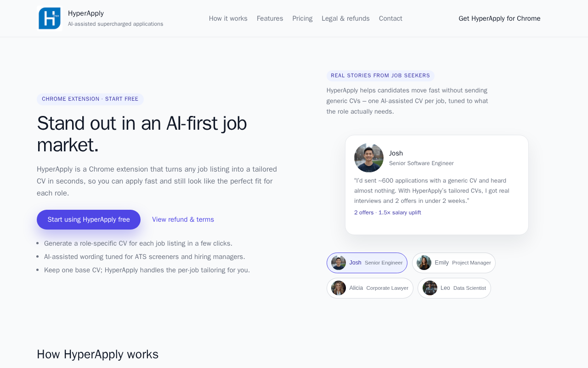588x368 pixels.
Task: Go to Features section
Action: click(x=270, y=18)
